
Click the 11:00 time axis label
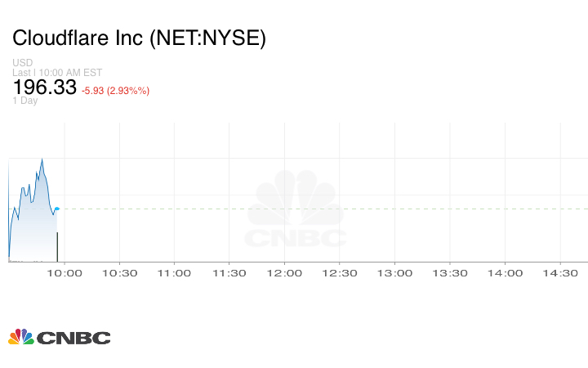tap(174, 273)
